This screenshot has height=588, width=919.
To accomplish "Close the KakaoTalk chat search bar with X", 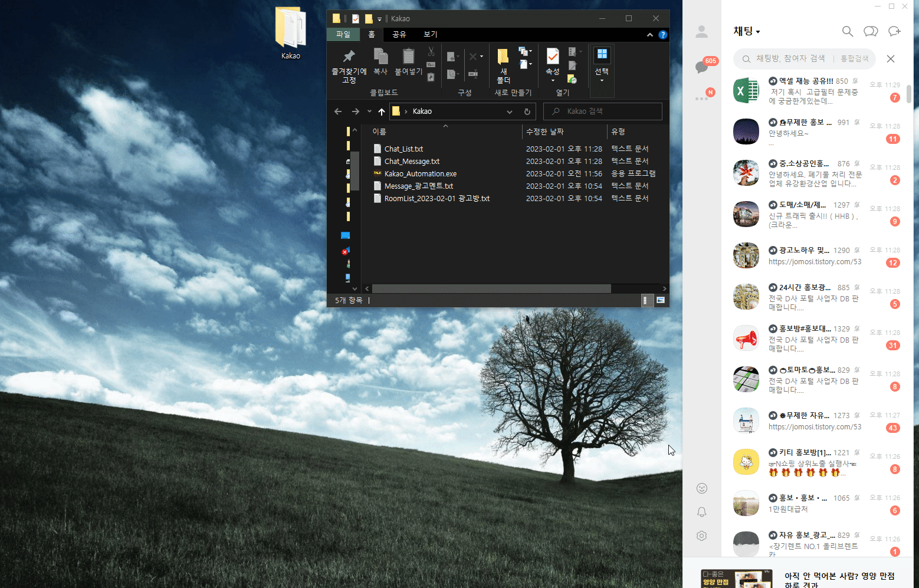I will (x=891, y=59).
